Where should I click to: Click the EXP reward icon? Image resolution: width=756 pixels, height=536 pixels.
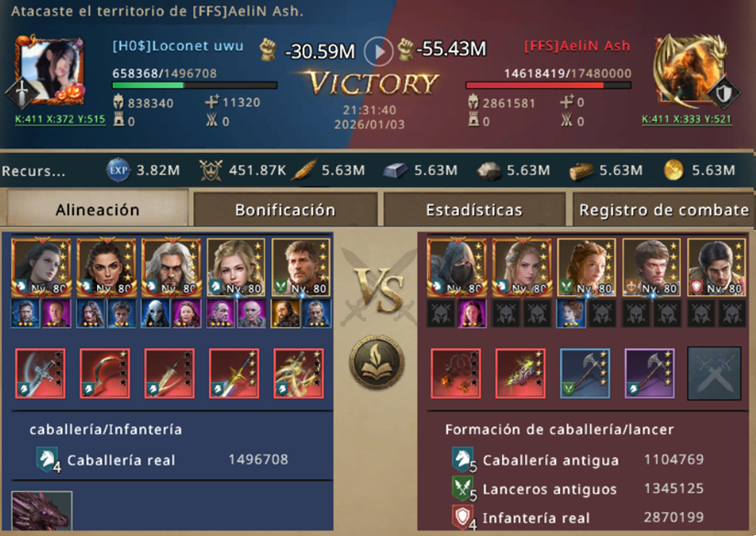tap(118, 170)
